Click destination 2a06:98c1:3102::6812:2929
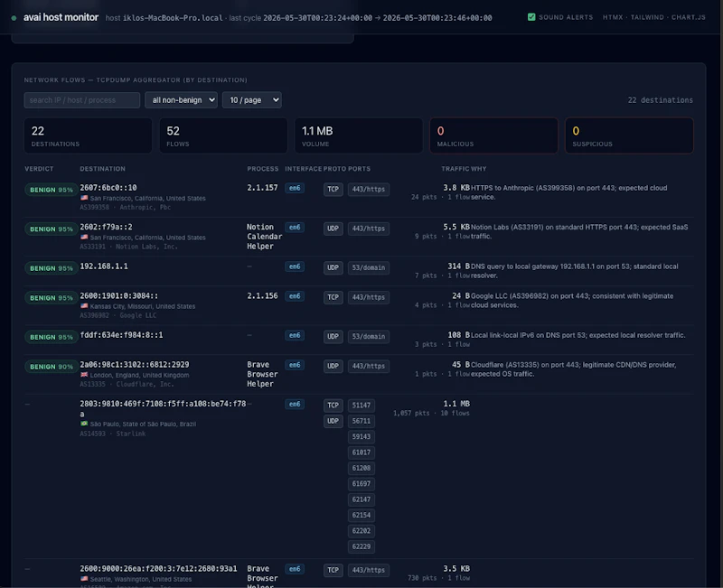Image resolution: width=723 pixels, height=588 pixels. point(135,365)
